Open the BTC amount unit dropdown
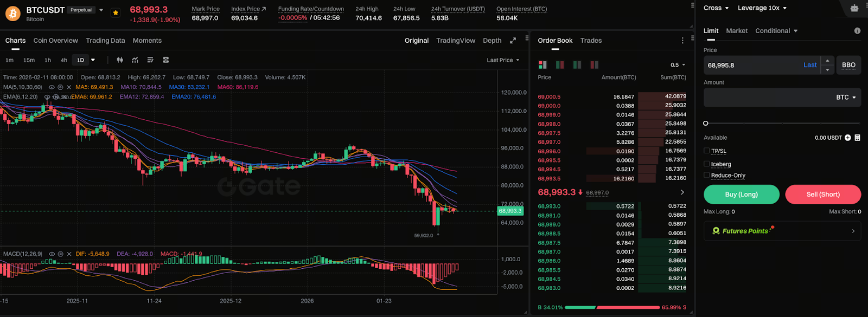868x317 pixels. [x=846, y=98]
